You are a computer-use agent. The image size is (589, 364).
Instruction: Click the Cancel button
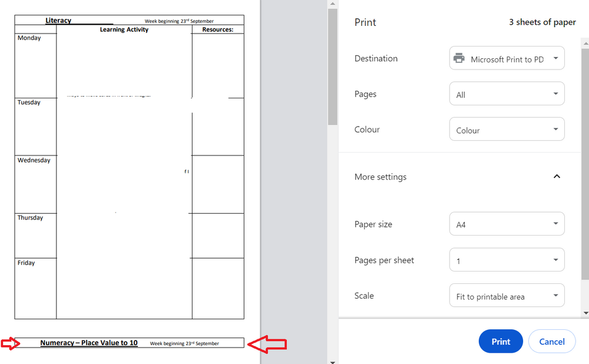click(552, 342)
